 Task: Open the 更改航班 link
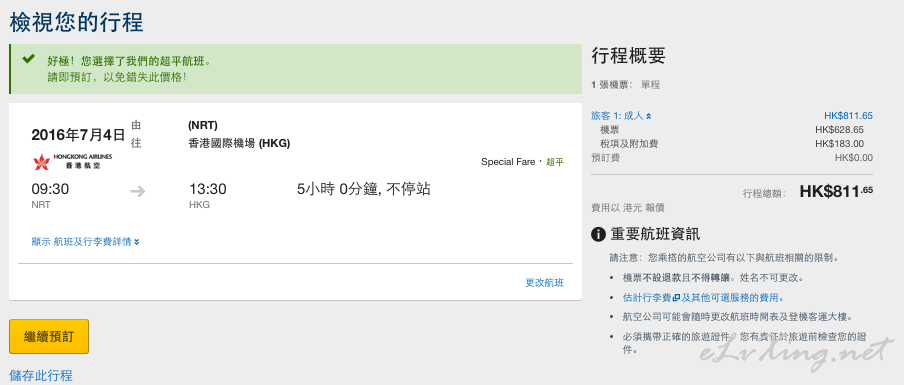(x=544, y=283)
